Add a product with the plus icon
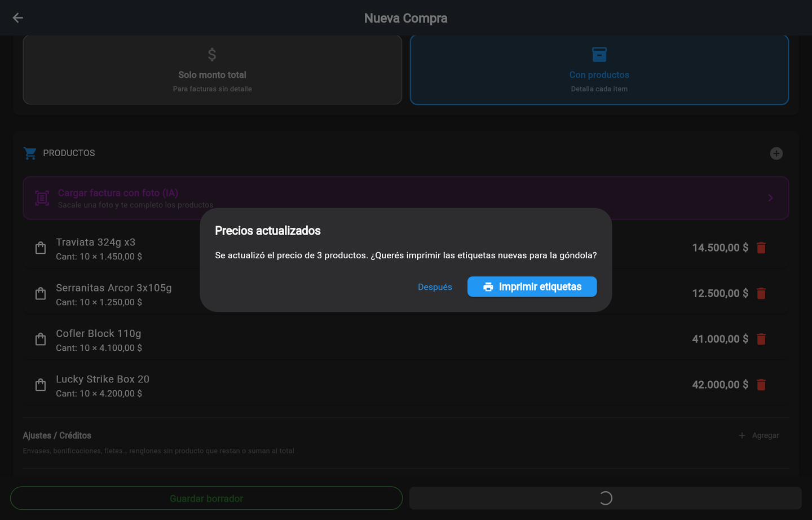 coord(776,153)
